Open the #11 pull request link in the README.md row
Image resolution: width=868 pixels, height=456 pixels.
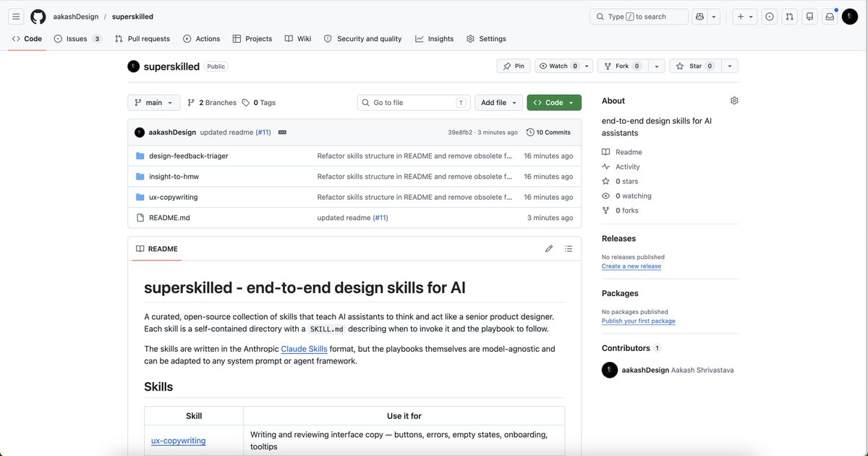coord(380,218)
